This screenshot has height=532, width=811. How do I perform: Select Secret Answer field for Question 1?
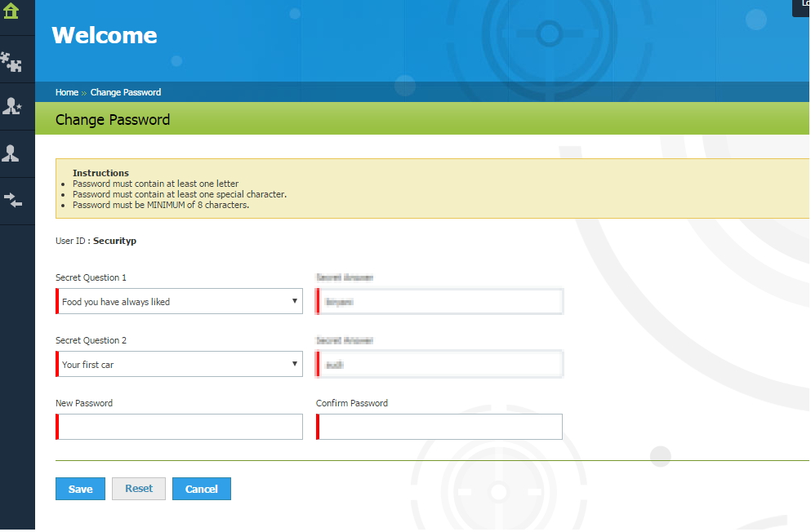439,302
